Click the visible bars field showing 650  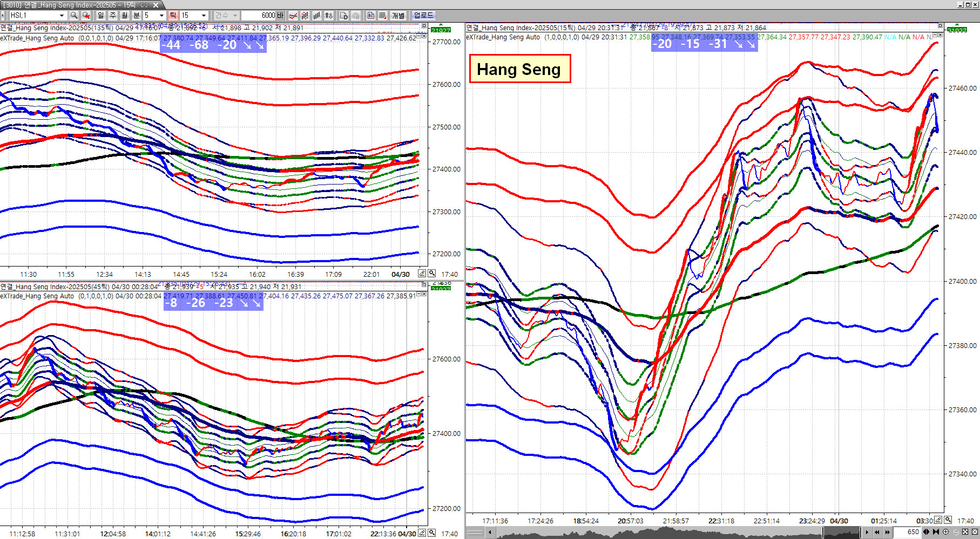pos(907,532)
